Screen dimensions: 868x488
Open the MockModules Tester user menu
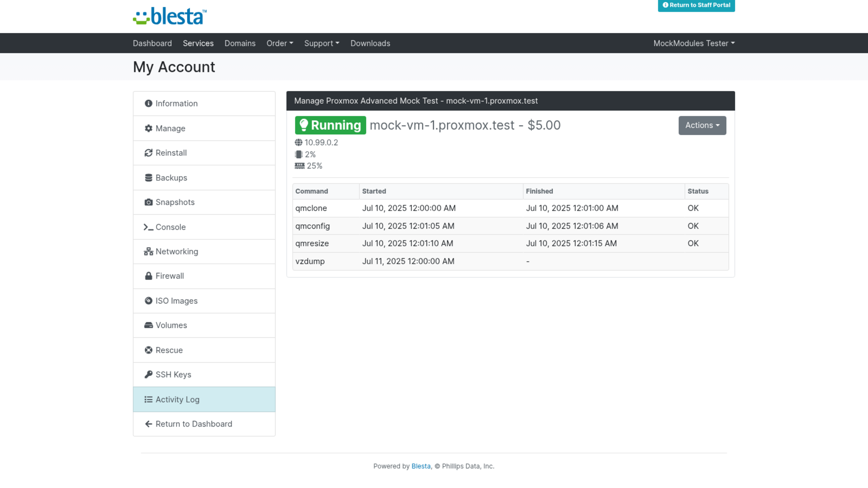694,43
